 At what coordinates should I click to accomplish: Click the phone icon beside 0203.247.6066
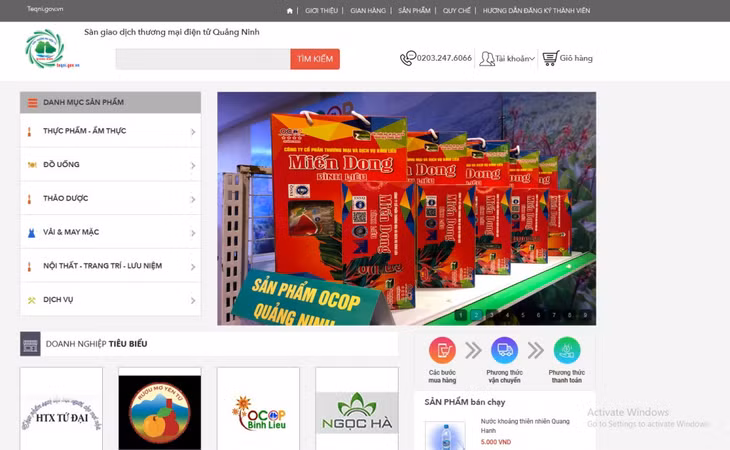pos(408,58)
